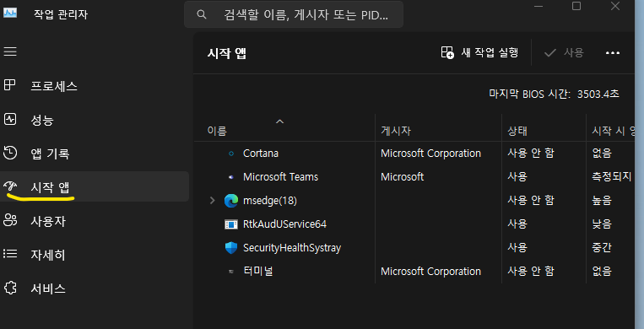Click 사용 status of RtkAudUService64
This screenshot has height=329, width=644.
[x=517, y=224]
